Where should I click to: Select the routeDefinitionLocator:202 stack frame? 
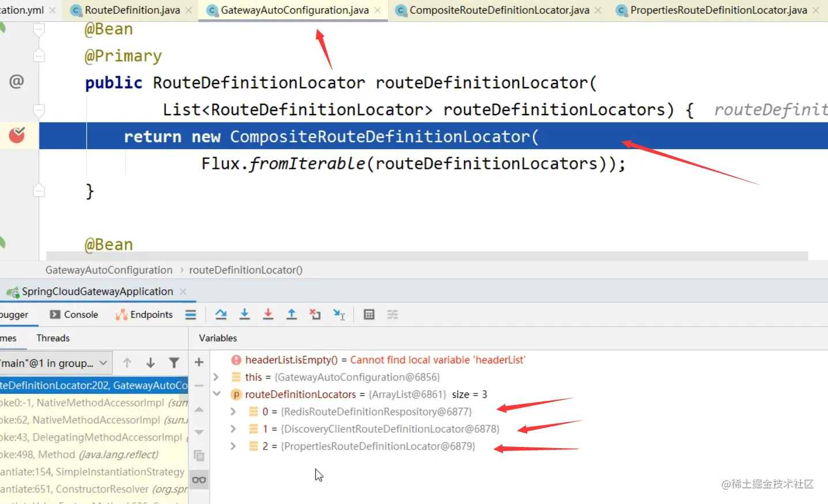click(x=94, y=385)
